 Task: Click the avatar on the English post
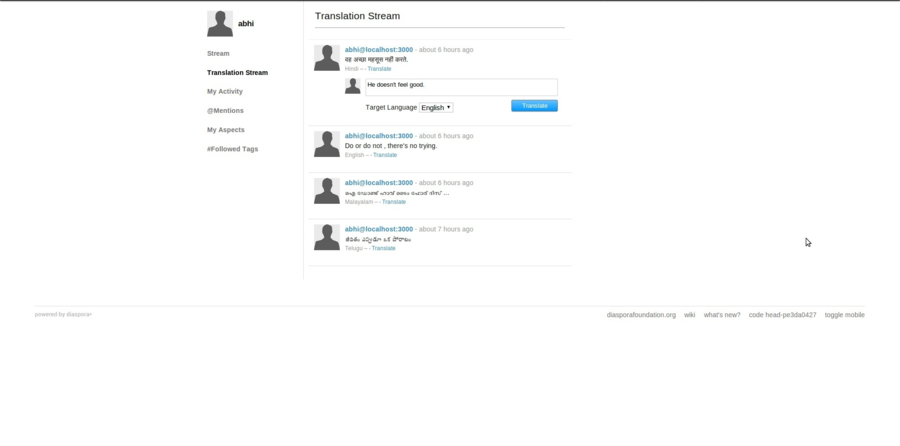tap(327, 144)
